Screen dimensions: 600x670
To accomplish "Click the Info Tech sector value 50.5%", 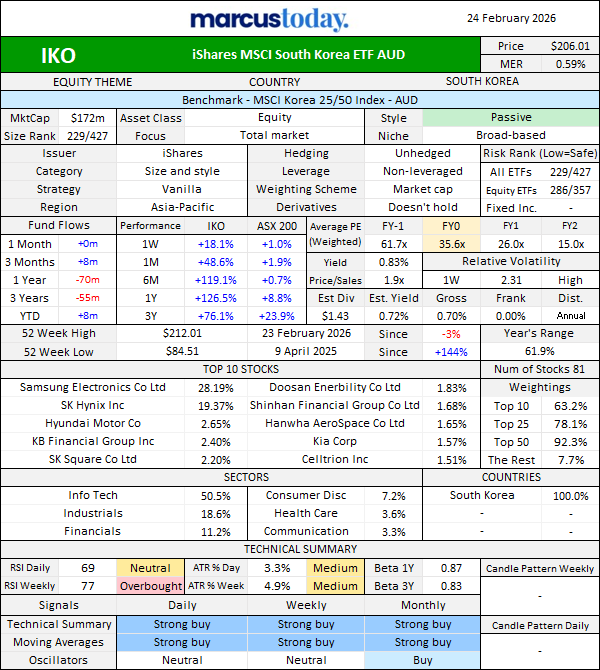I will (x=216, y=496).
